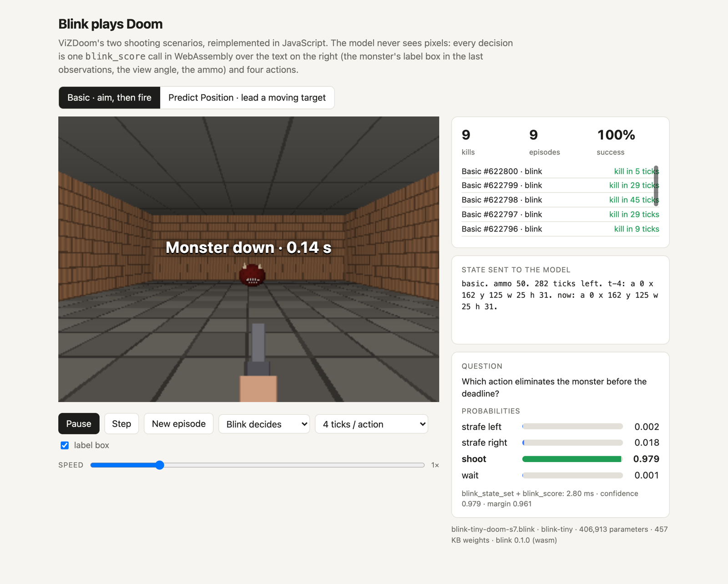Viewport: 728px width, 584px height.
Task: Click the wait probability value 0.001
Action: click(647, 475)
